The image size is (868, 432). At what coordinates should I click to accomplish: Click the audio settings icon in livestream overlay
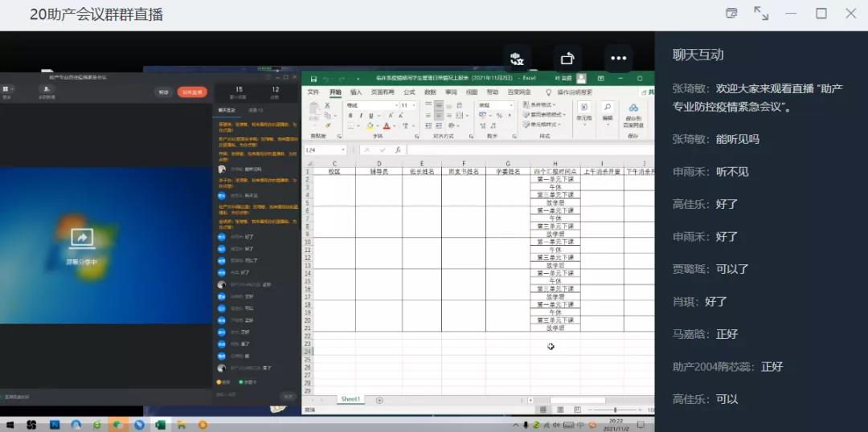tap(518, 59)
